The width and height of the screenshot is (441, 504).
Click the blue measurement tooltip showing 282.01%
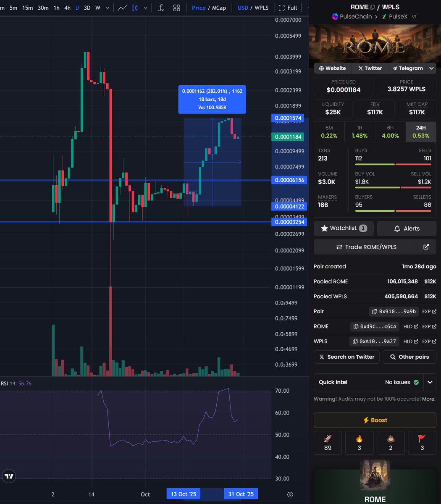click(212, 99)
